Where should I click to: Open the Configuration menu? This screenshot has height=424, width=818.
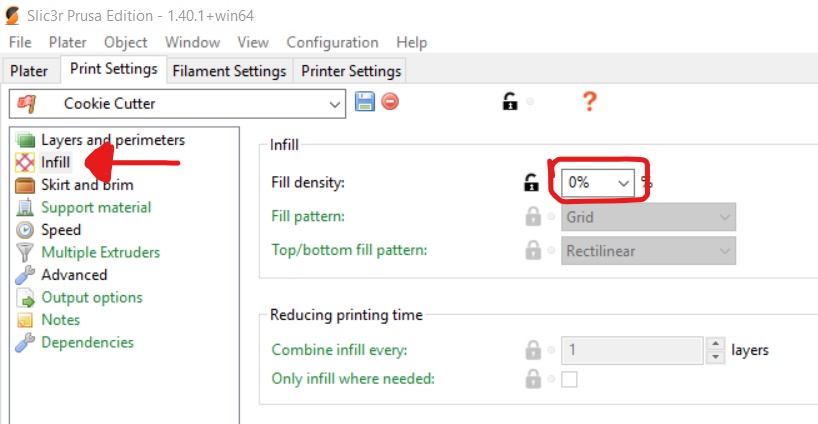click(332, 42)
